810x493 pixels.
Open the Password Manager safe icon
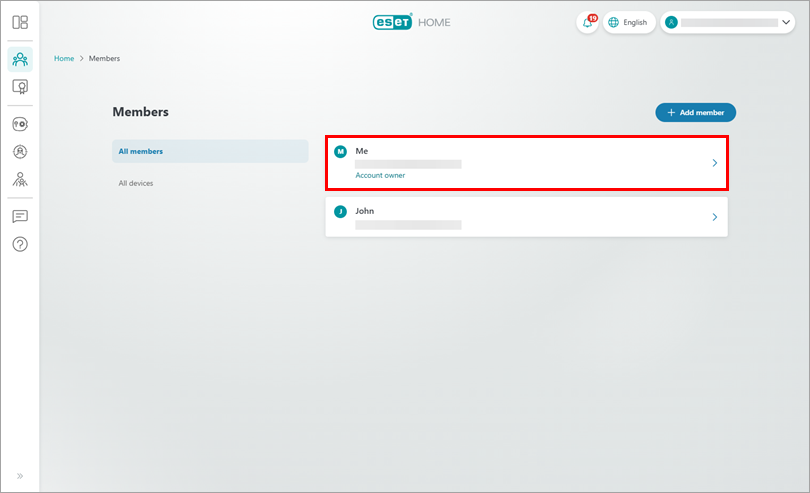pos(20,124)
